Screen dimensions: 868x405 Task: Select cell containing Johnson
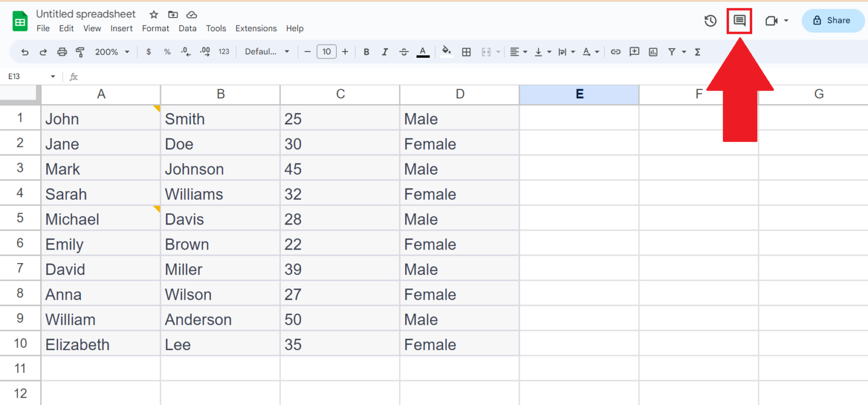click(x=220, y=169)
